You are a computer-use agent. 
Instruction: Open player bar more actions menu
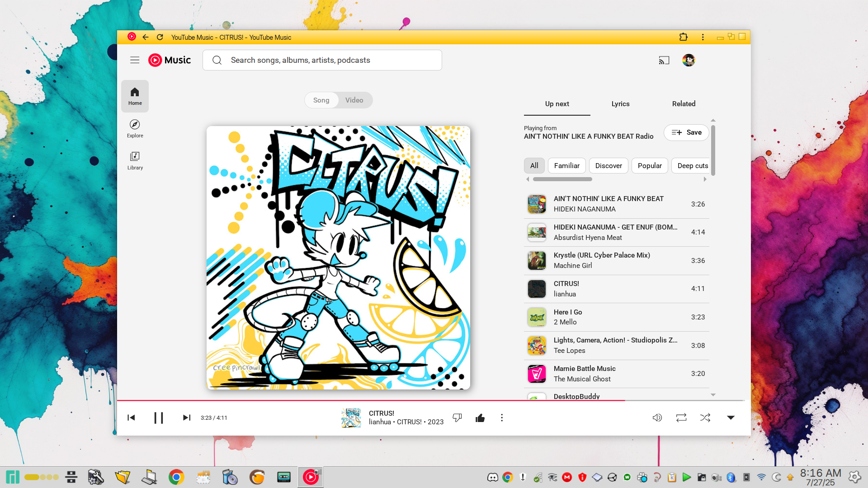[x=502, y=418]
